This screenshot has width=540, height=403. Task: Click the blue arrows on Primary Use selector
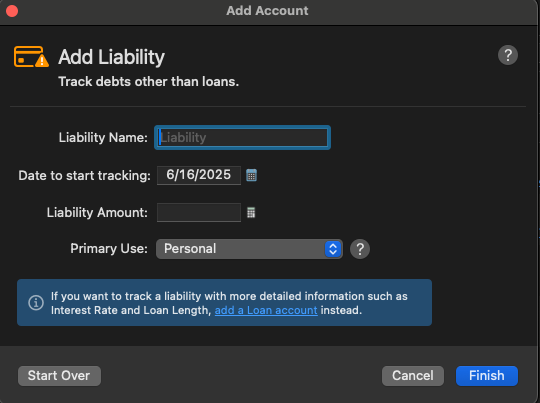point(333,249)
